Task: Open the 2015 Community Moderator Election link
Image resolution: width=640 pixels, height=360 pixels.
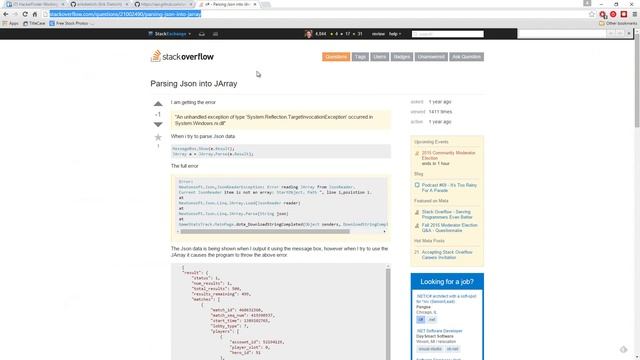Action: coord(449,155)
